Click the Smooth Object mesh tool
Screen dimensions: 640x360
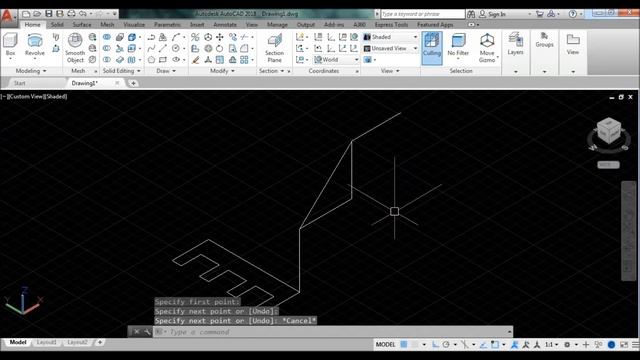click(x=75, y=48)
